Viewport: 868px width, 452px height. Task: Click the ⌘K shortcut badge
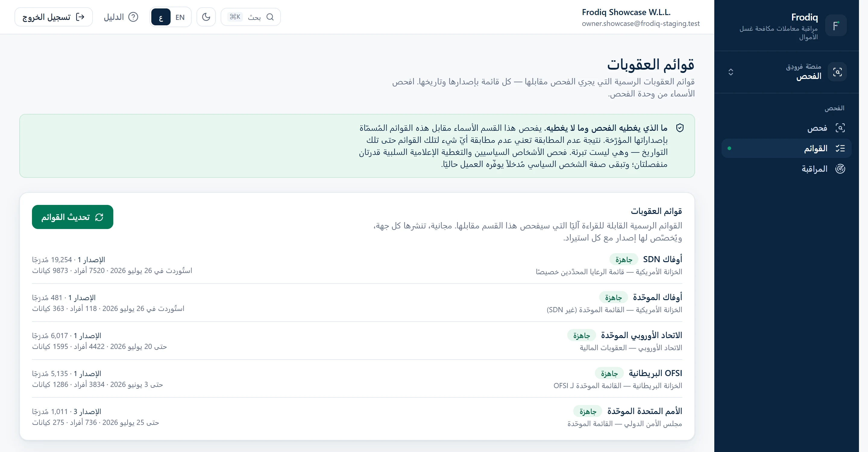click(235, 17)
